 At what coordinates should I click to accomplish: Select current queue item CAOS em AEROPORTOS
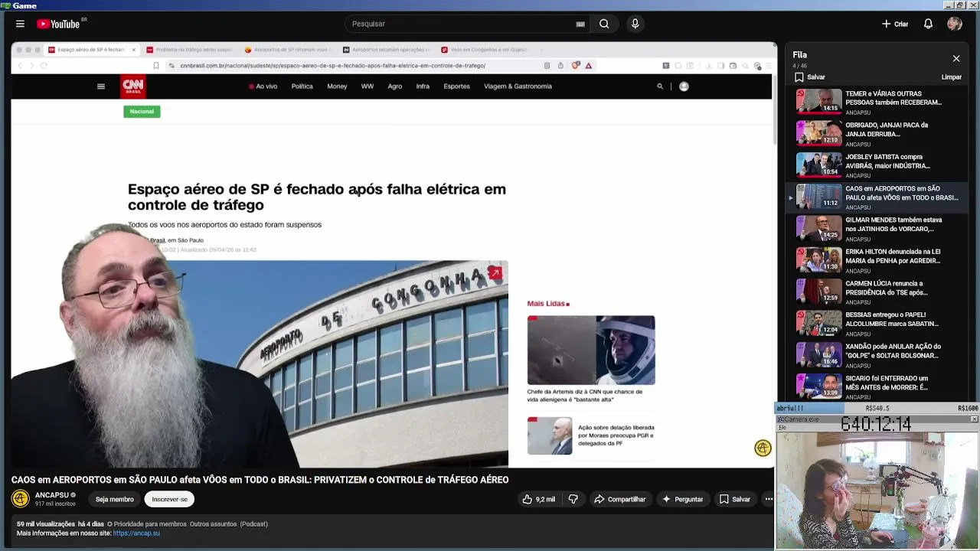click(877, 197)
